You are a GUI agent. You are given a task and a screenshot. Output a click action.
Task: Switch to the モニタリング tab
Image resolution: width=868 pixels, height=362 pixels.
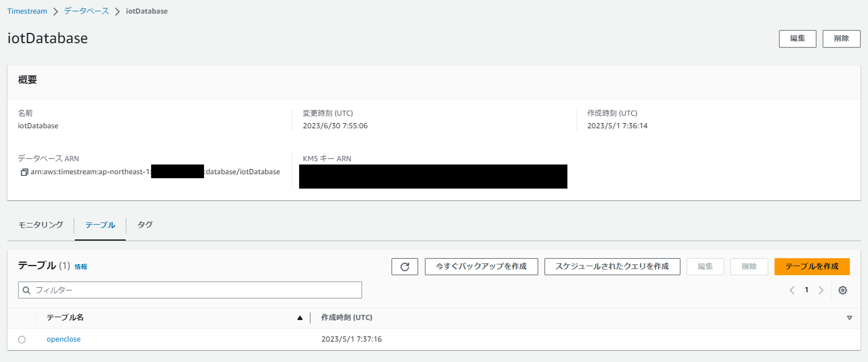coord(40,225)
